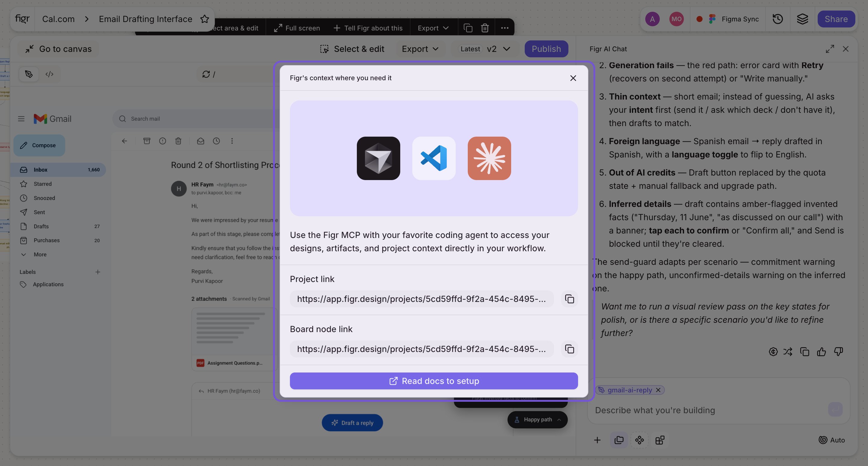Expand the Happy path scenario selector
The height and width of the screenshot is (466, 868).
click(x=537, y=420)
